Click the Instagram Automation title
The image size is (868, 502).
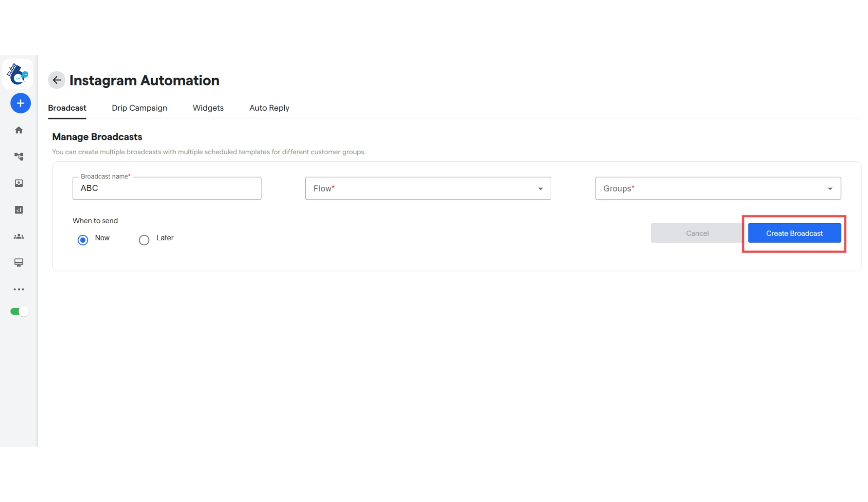click(x=144, y=80)
